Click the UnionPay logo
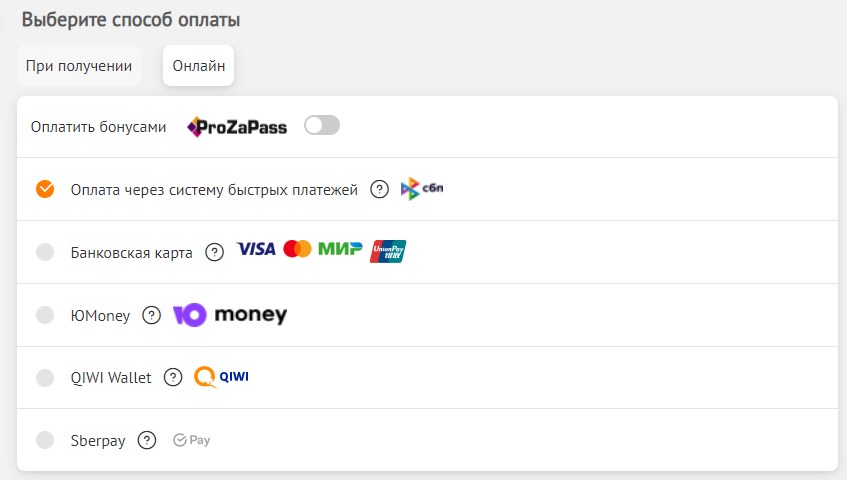The height and width of the screenshot is (480, 847). tap(388, 251)
